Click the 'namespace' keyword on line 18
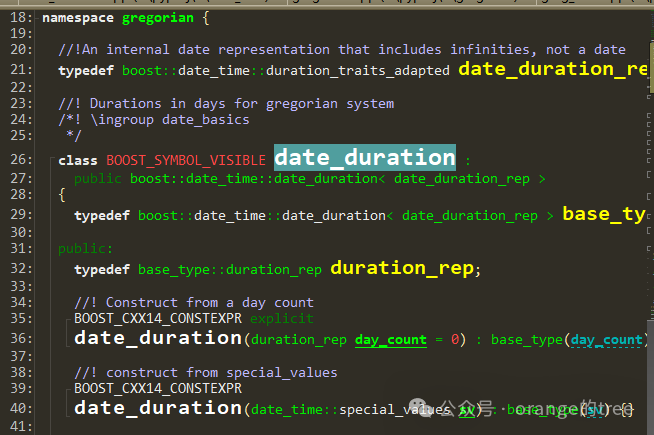The image size is (654, 435). coord(78,18)
